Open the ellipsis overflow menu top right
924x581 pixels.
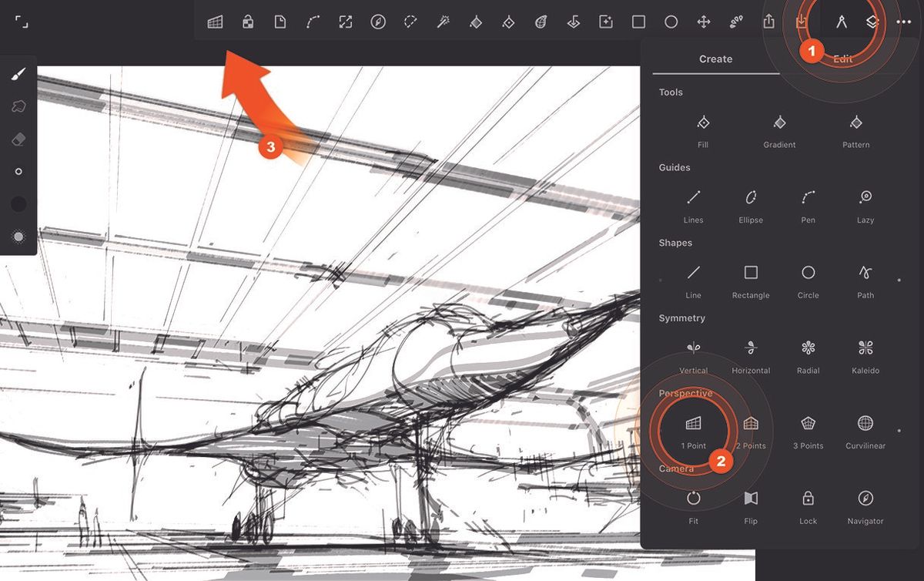click(904, 22)
